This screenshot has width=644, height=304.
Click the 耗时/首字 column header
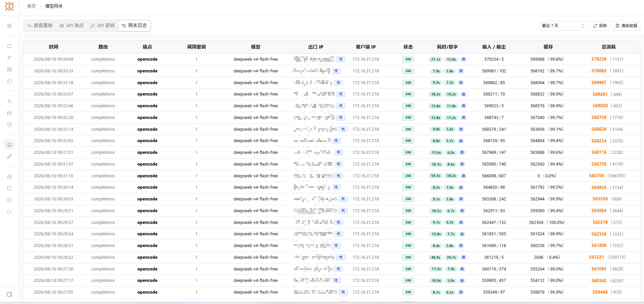(x=447, y=47)
